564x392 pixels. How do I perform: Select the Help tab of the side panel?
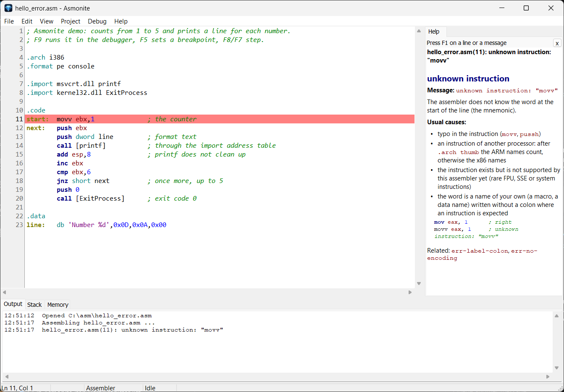[x=434, y=31]
